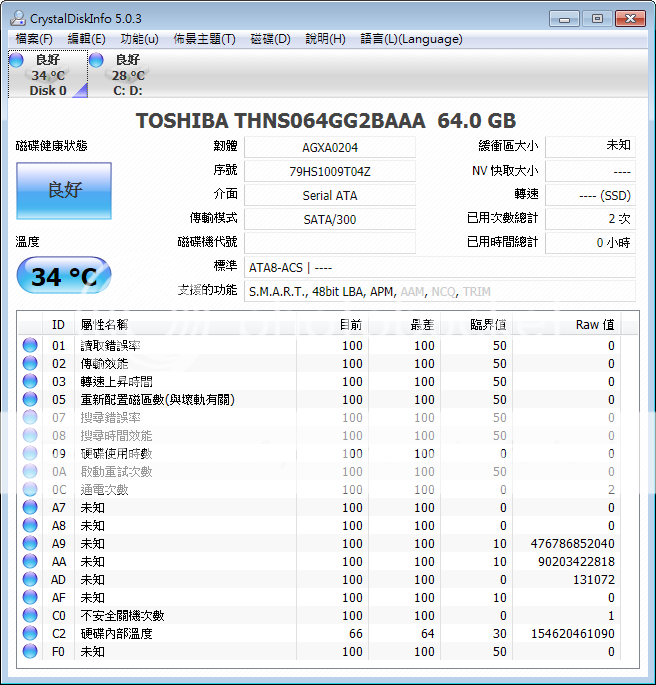Click status orb for attribute F0

tap(30, 651)
